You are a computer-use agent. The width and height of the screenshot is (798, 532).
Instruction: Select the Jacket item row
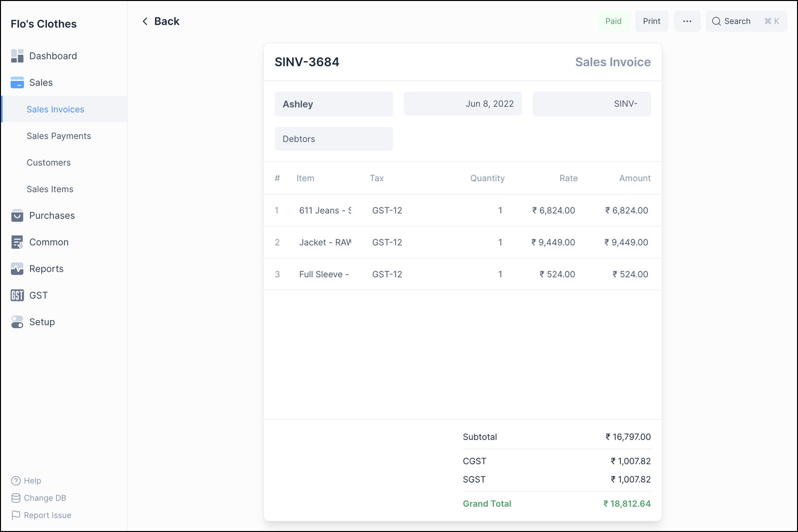coord(325,242)
